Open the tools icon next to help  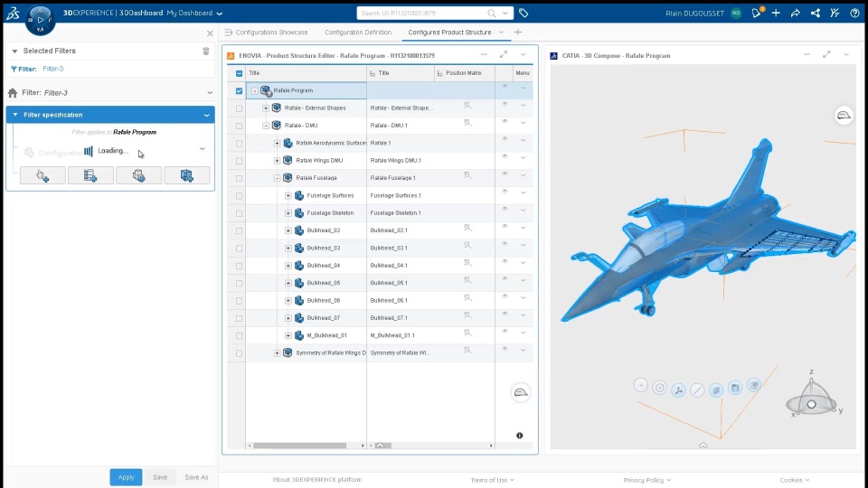[835, 13]
